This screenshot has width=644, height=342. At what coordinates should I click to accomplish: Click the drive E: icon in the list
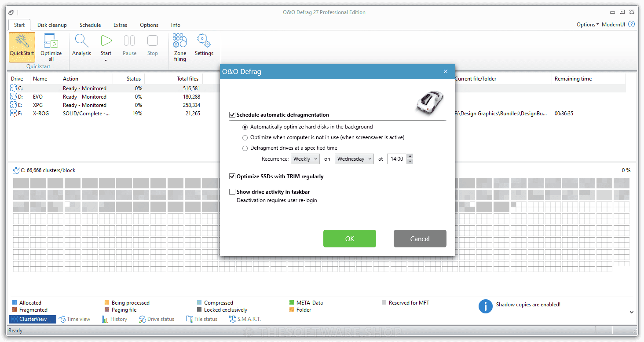click(x=13, y=105)
